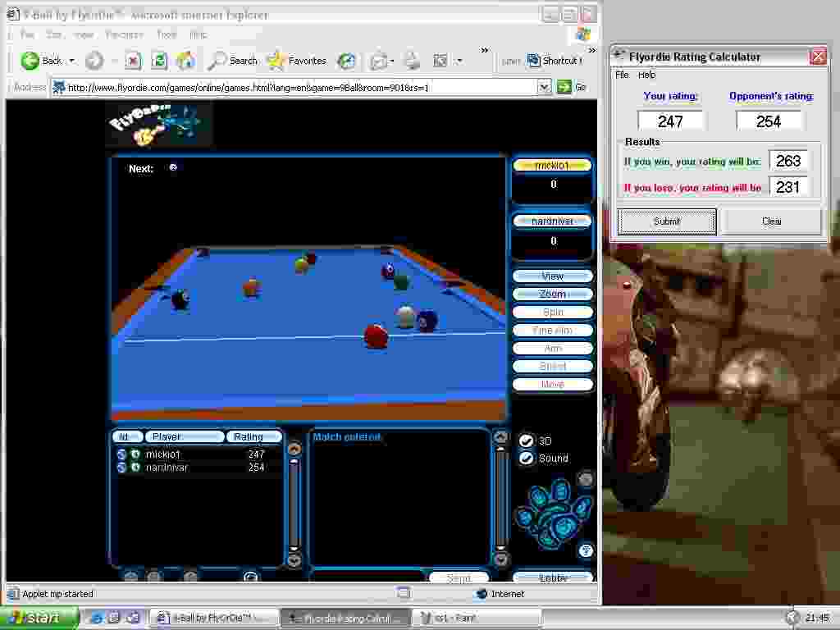The width and height of the screenshot is (840, 630).
Task: Click the Stop loading icon
Action: click(134, 61)
